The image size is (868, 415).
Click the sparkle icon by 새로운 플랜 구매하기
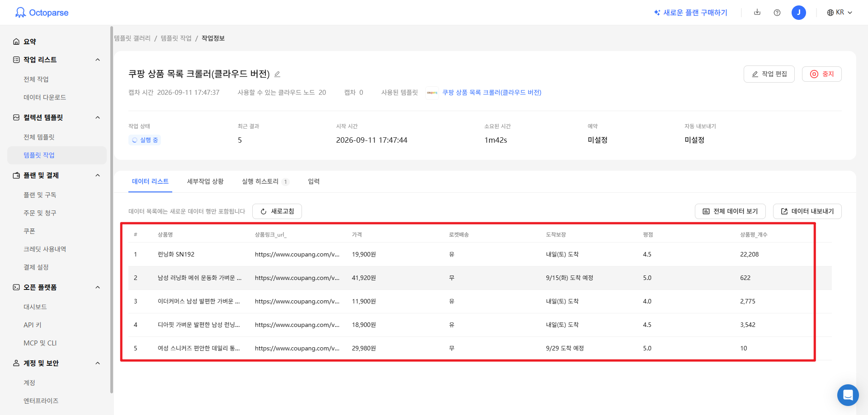(x=657, y=13)
